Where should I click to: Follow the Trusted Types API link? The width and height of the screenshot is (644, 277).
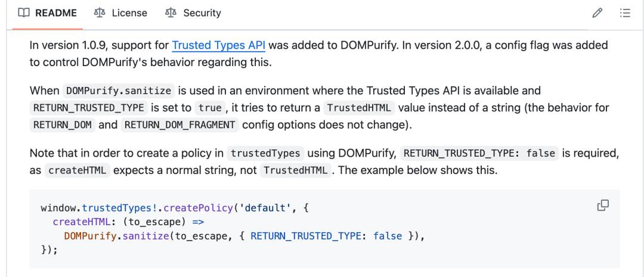[x=218, y=45]
